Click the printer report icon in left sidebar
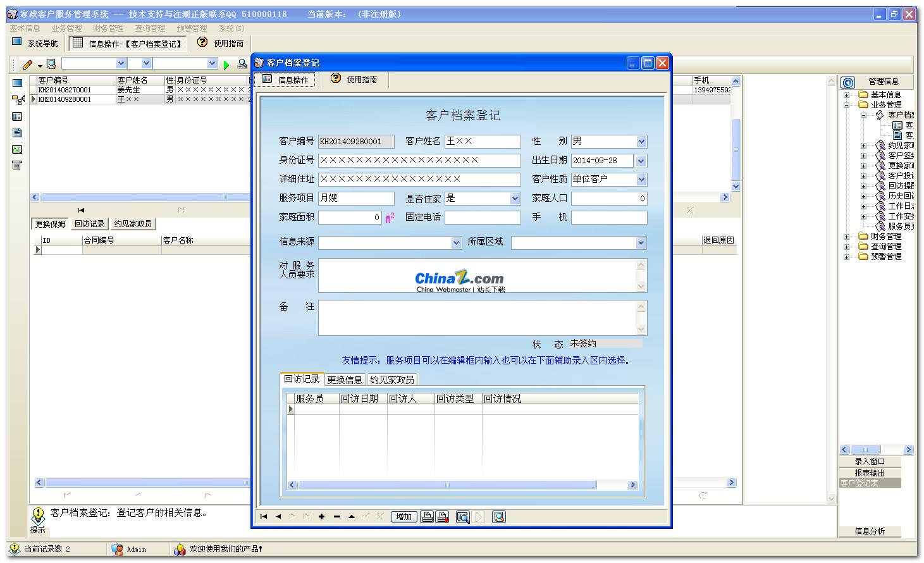Screen dimensions: 924x563 click(17, 166)
